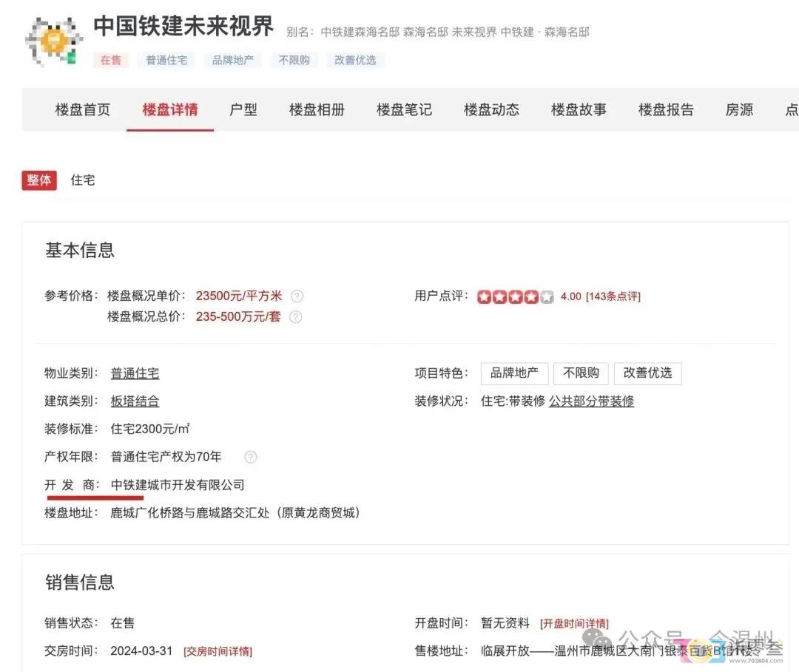Select the 楼盘报告 tab
The image size is (799, 672).
[x=666, y=109]
